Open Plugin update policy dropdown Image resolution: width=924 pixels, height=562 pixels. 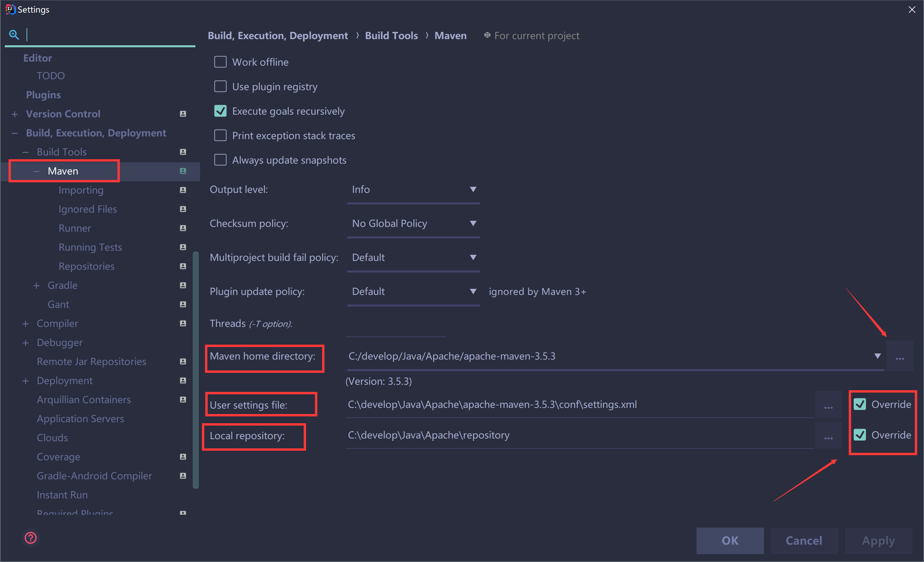413,292
